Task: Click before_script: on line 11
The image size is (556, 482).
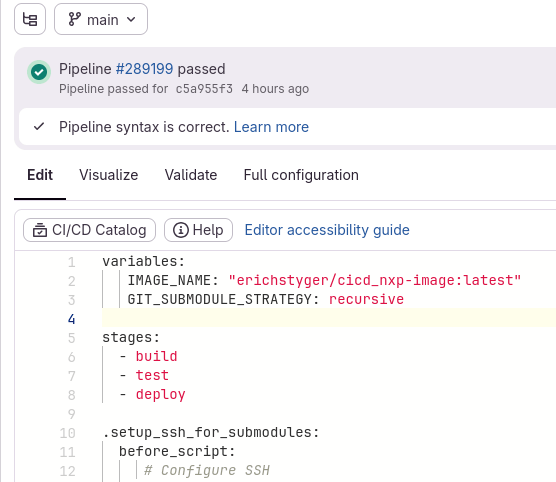Action: 177,451
